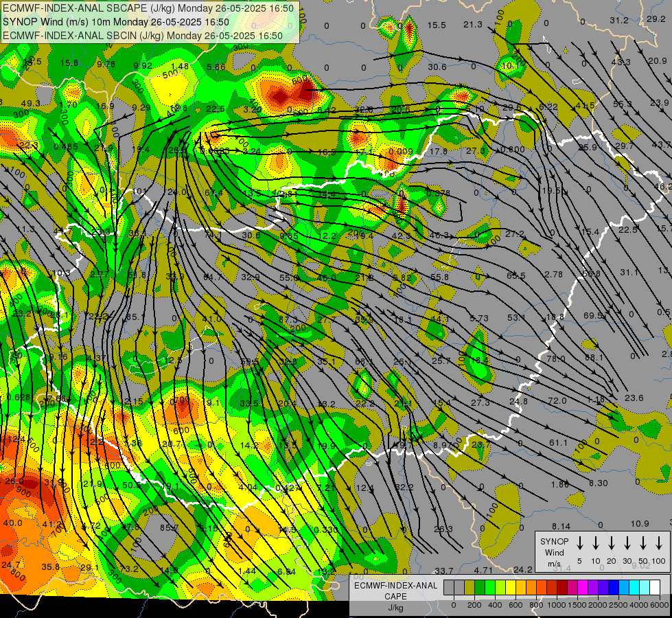Click the SBCIN value 31.2 on map

(x=619, y=20)
